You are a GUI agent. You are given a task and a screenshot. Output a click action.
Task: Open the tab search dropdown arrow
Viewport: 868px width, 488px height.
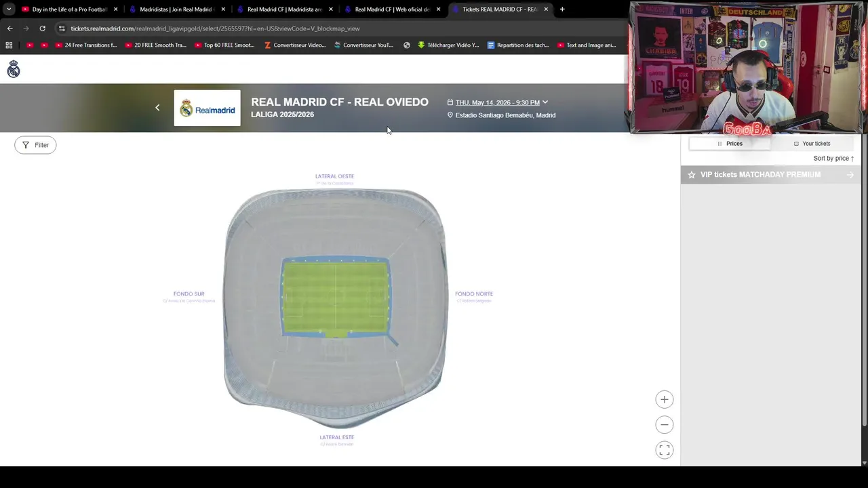[x=8, y=9]
